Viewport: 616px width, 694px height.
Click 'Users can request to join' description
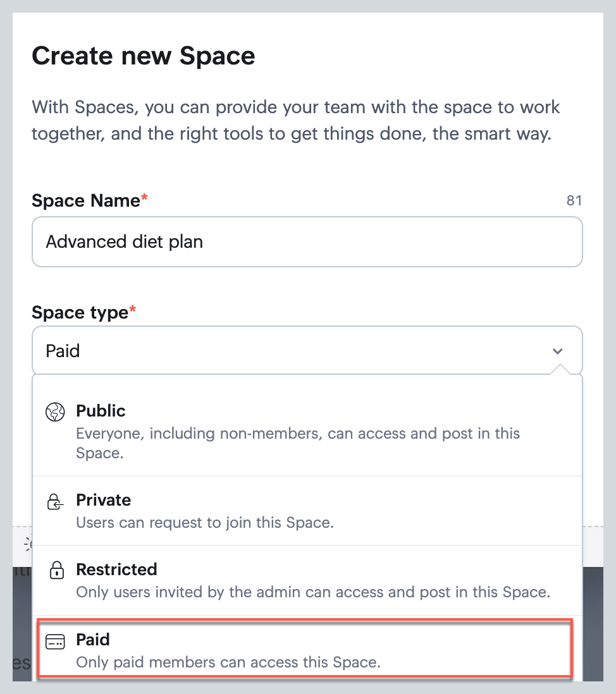pyautogui.click(x=204, y=523)
